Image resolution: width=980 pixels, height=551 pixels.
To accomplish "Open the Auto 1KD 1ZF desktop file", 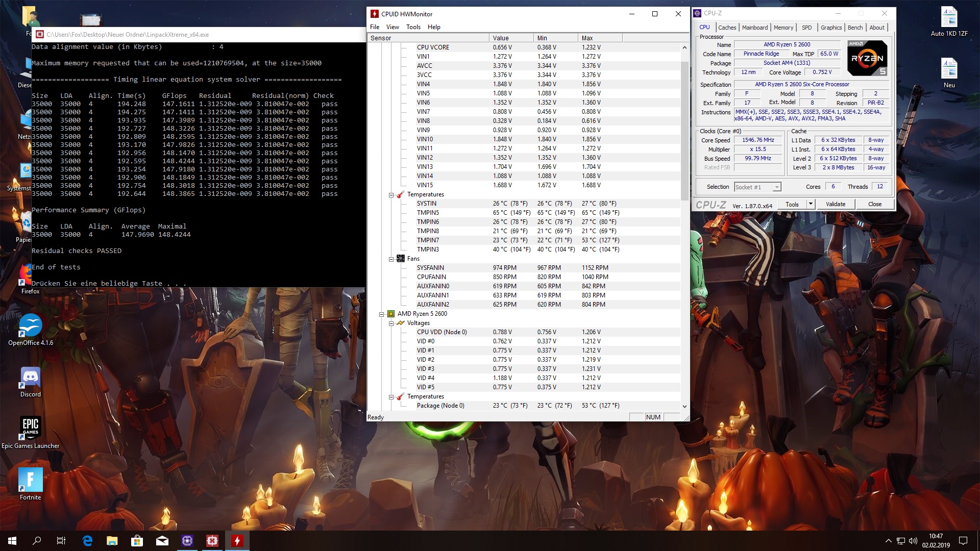I will [x=949, y=19].
